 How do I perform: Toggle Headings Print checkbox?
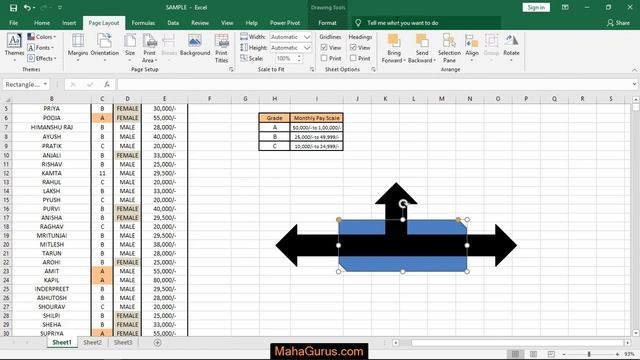point(353,58)
